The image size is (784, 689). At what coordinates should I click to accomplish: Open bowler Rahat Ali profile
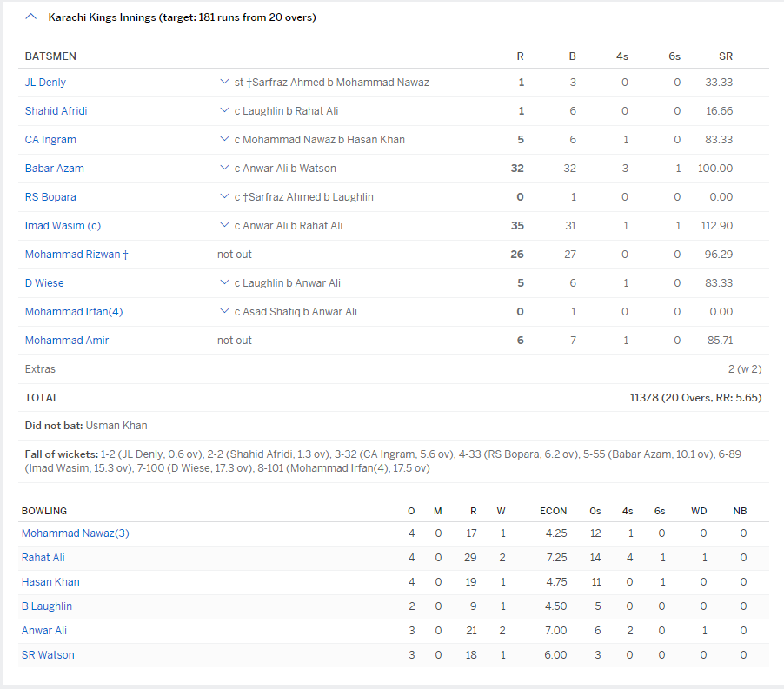pyautogui.click(x=43, y=558)
